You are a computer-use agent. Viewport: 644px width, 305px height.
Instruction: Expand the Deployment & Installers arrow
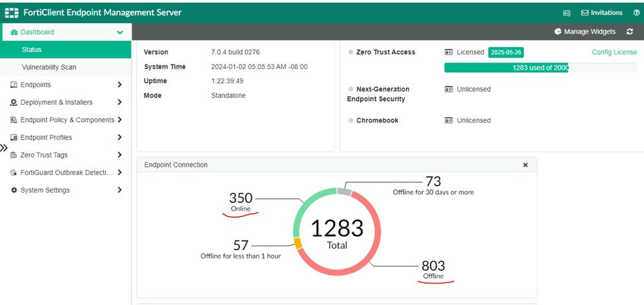point(120,102)
